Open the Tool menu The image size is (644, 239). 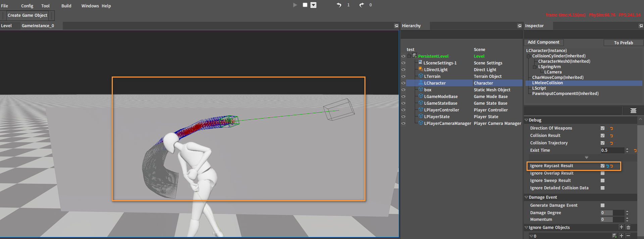pos(45,6)
